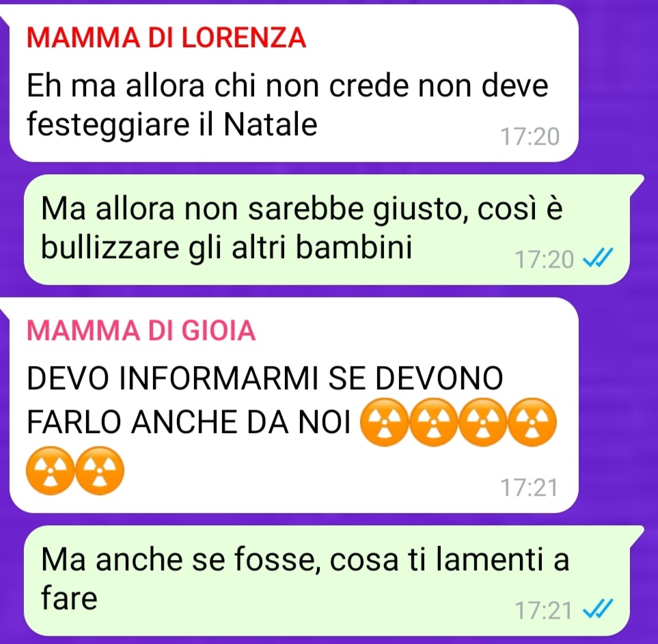
Task: Click the fourth radioactive emoji in first row
Action: coord(532,421)
